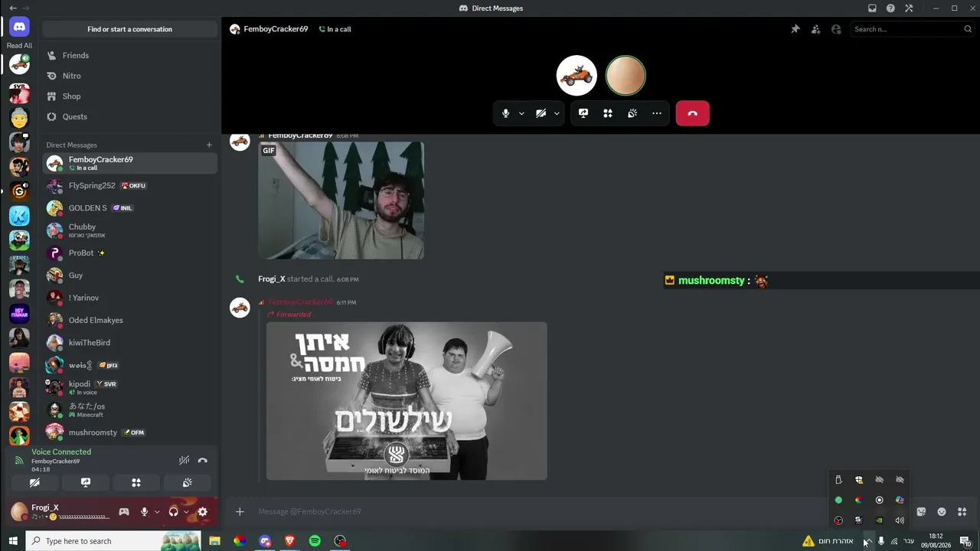The height and width of the screenshot is (551, 980).
Task: Show the User Profile panel icon
Action: (836, 29)
